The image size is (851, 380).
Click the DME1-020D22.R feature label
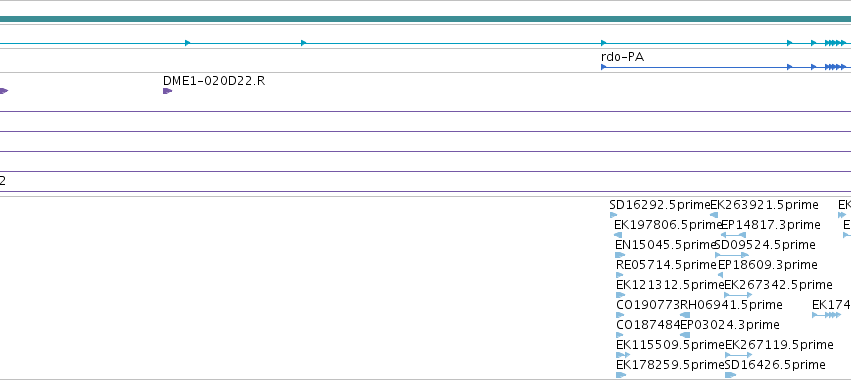click(x=214, y=81)
